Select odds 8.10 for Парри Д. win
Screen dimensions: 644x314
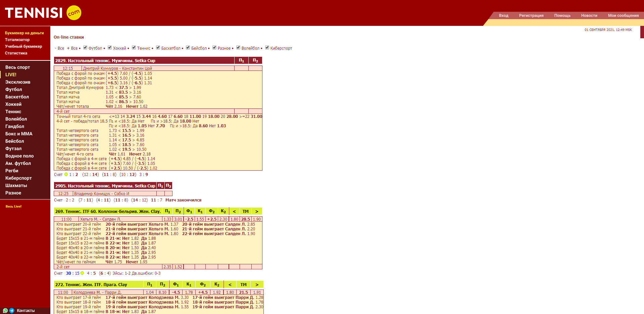(x=162, y=293)
